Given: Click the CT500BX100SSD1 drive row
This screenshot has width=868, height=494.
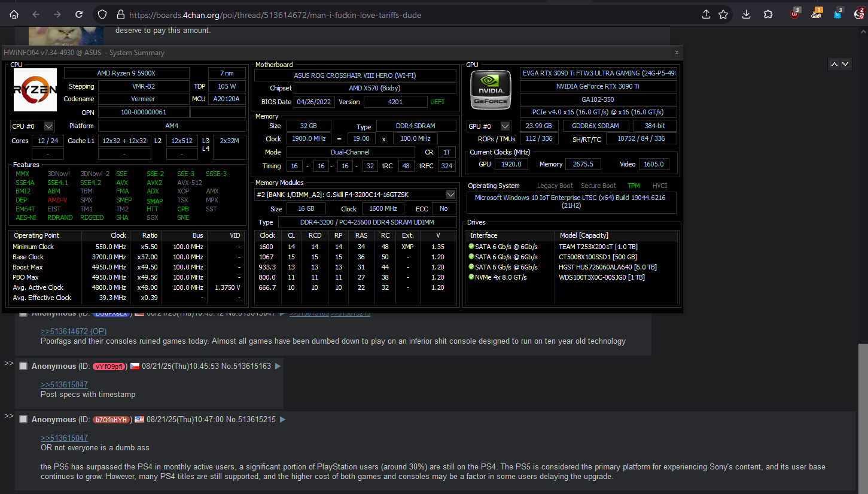Looking at the screenshot, I should click(571, 257).
